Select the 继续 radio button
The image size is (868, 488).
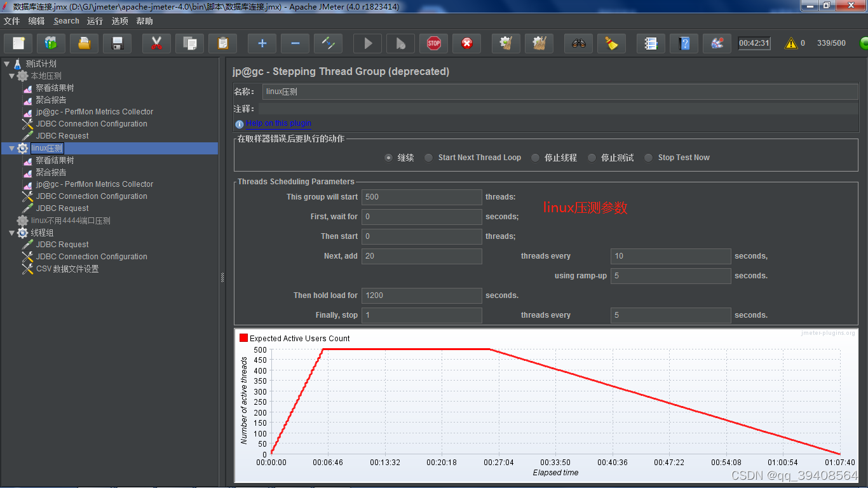[388, 158]
